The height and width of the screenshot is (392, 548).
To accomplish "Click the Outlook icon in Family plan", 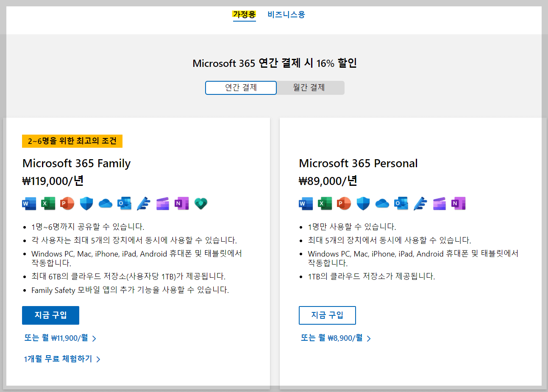I will [124, 204].
